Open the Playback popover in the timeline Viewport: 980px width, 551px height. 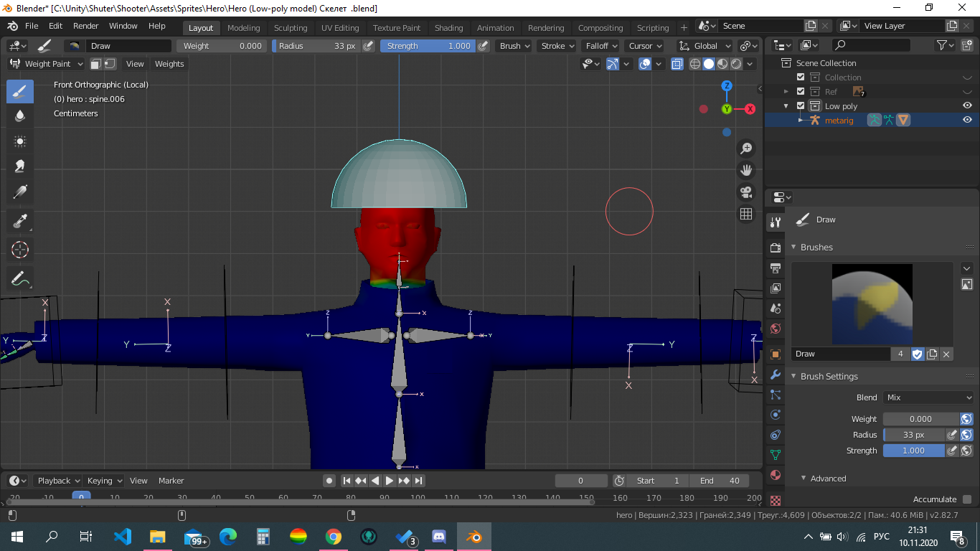click(x=59, y=481)
